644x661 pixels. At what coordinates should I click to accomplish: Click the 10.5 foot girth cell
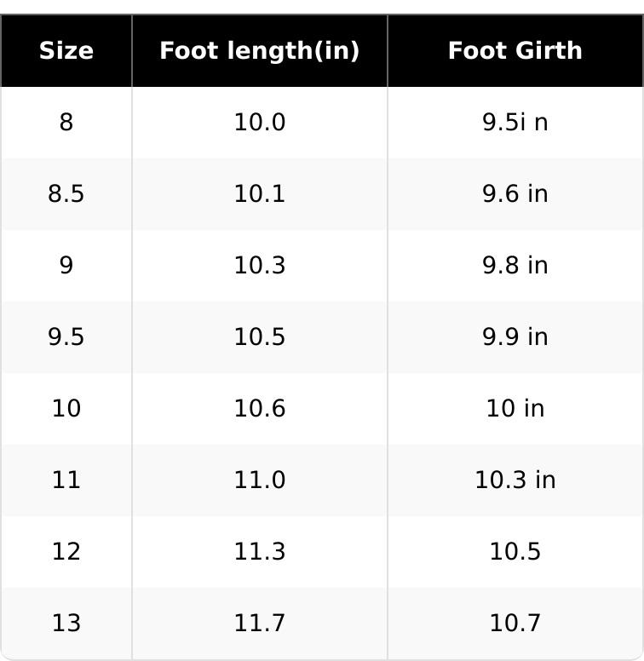pos(515,552)
